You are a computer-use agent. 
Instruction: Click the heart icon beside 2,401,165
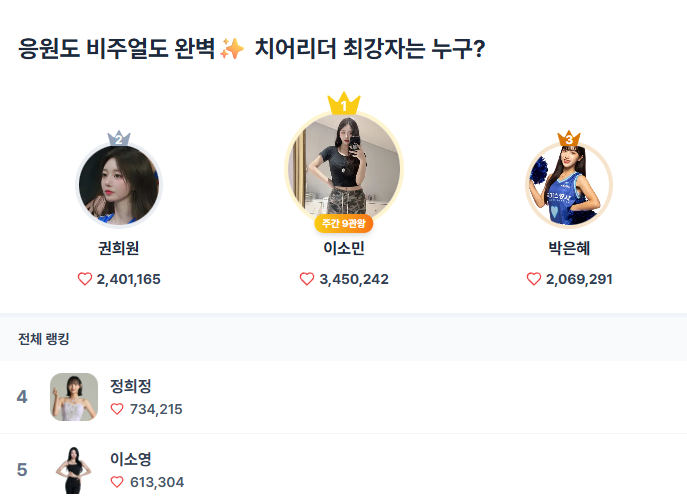[x=85, y=279]
